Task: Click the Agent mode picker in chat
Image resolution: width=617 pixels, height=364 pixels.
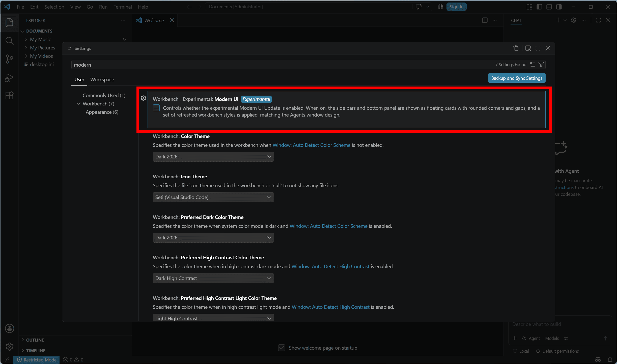Action: pos(531,338)
